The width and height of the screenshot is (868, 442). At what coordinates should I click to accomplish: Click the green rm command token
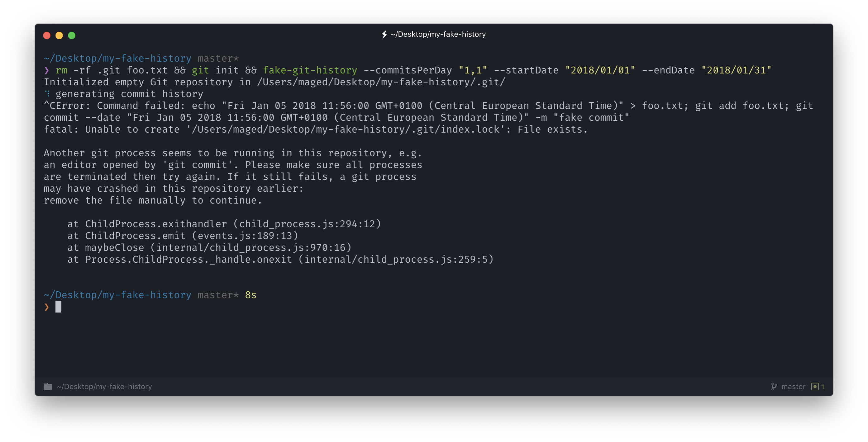[x=62, y=70]
